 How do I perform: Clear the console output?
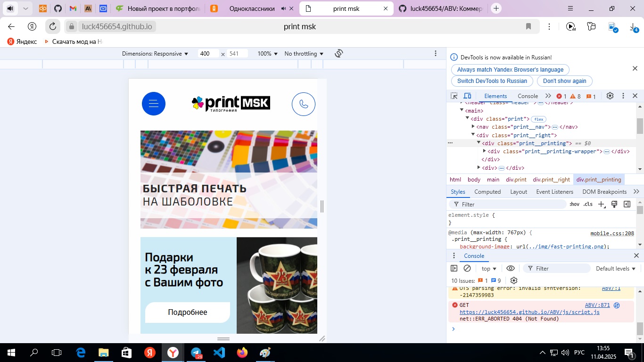pos(467,268)
